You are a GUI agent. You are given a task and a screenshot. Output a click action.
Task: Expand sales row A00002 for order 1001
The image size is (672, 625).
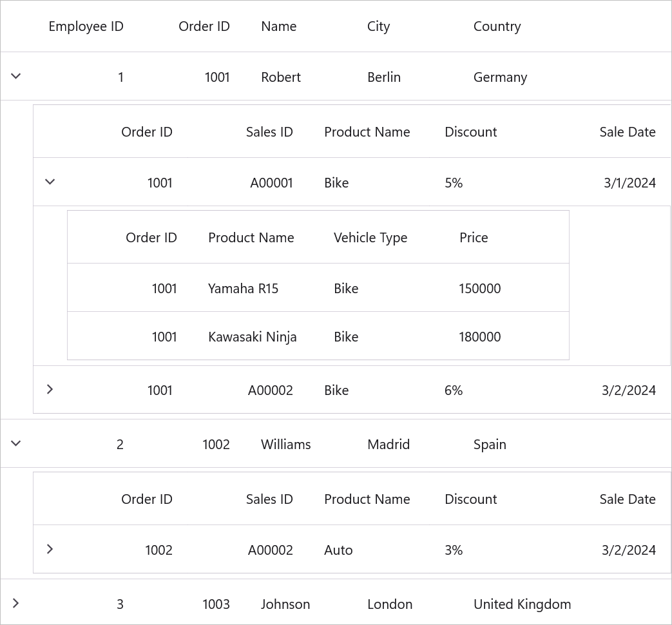coord(50,389)
